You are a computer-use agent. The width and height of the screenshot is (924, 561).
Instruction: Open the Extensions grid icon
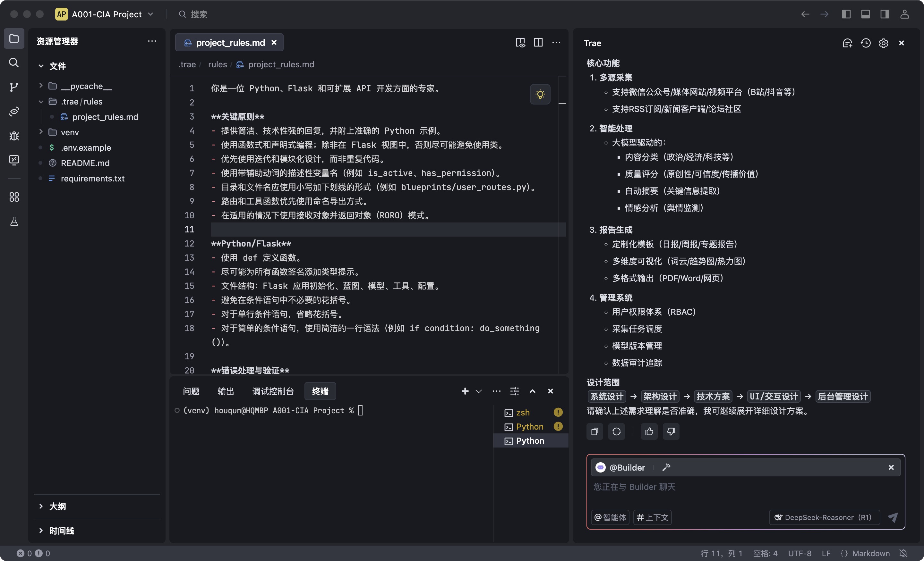tap(14, 197)
